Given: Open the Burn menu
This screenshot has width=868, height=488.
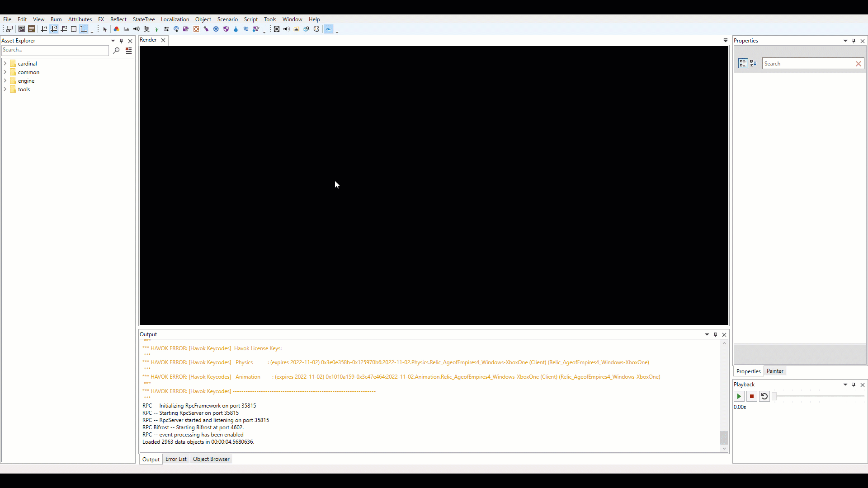Looking at the screenshot, I should click(56, 19).
